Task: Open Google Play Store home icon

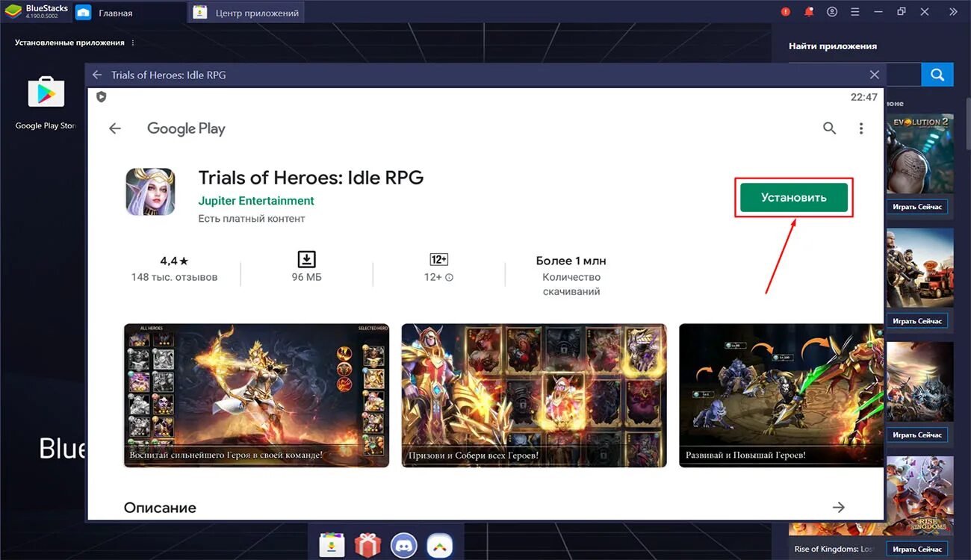Action: [46, 93]
